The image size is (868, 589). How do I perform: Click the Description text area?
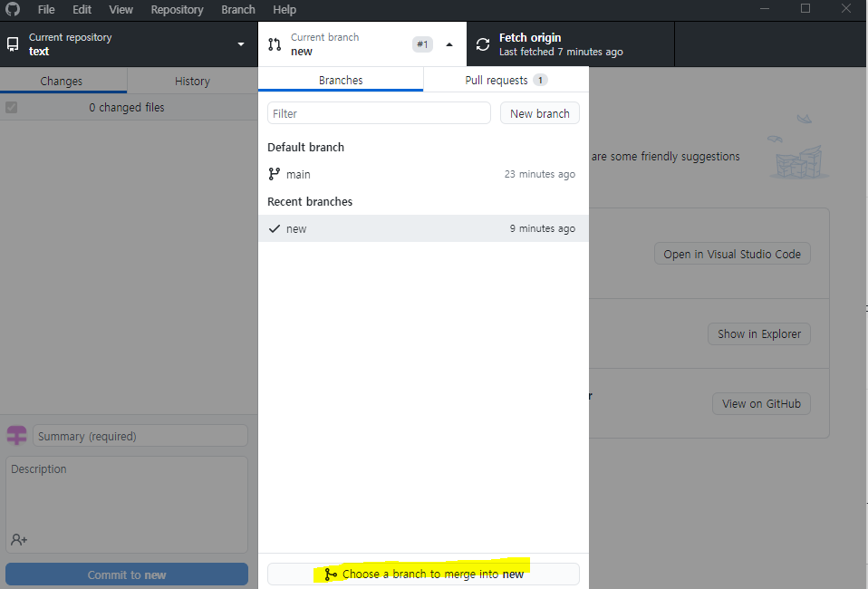pyautogui.click(x=127, y=505)
